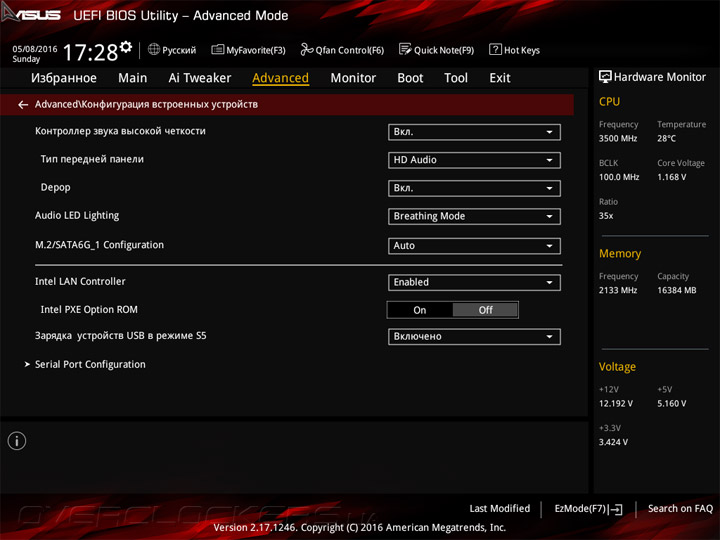Click the Hot Keys question mark icon
Viewport: 720px width, 540px height.
pyautogui.click(x=495, y=49)
